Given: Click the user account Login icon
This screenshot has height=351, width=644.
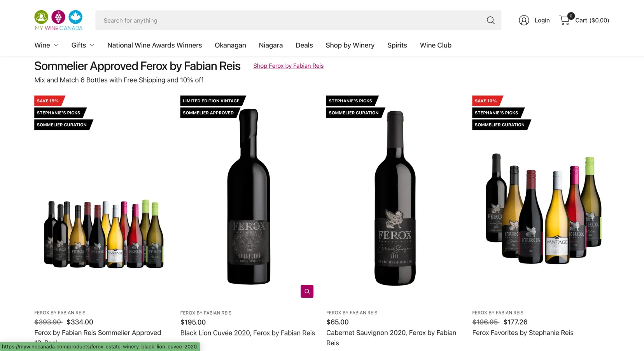Looking at the screenshot, I should pyautogui.click(x=524, y=20).
